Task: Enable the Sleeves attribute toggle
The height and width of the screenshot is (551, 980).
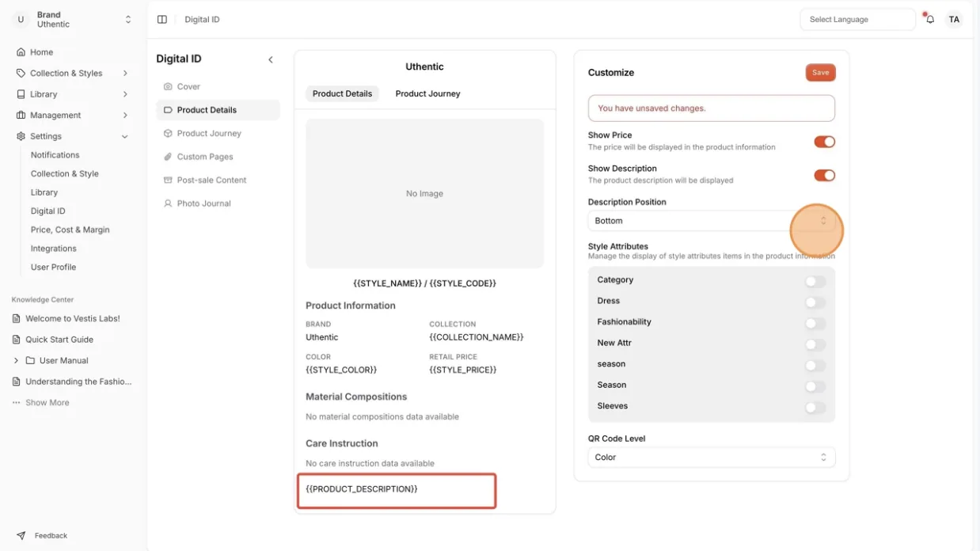Action: (x=815, y=408)
